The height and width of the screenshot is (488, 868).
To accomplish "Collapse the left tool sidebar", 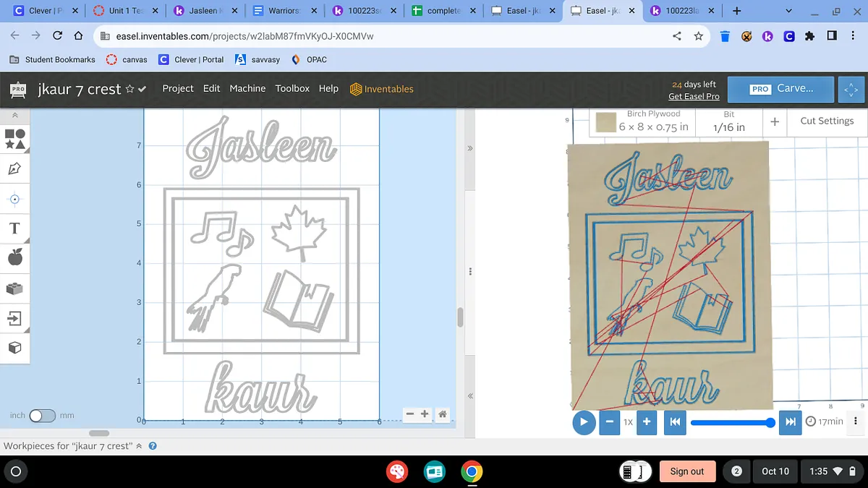I will click(x=15, y=115).
